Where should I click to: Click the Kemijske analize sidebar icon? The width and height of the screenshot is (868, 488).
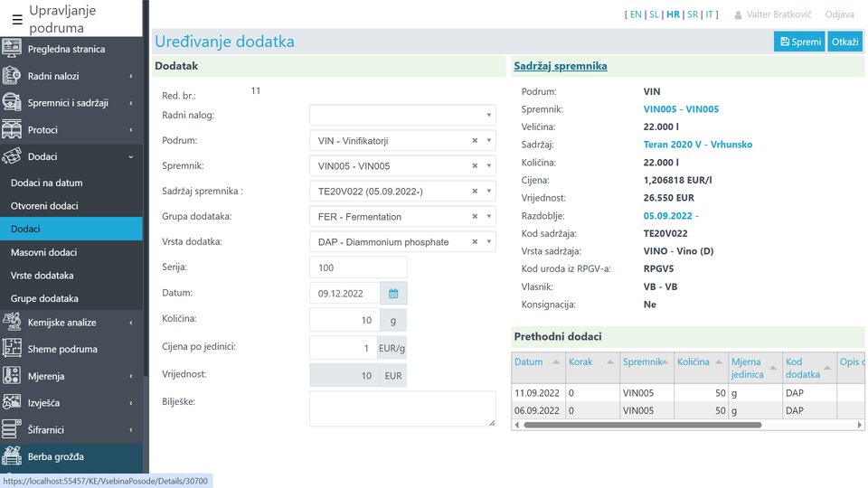(x=13, y=322)
